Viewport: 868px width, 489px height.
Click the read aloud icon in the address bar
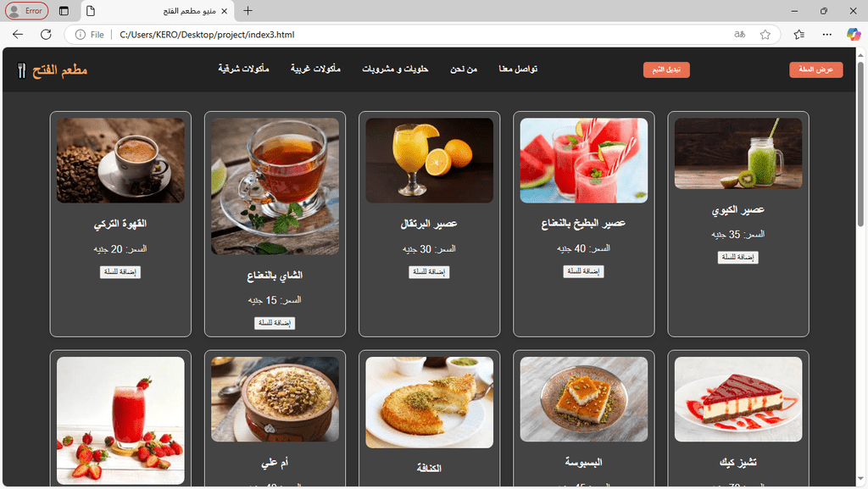click(739, 34)
